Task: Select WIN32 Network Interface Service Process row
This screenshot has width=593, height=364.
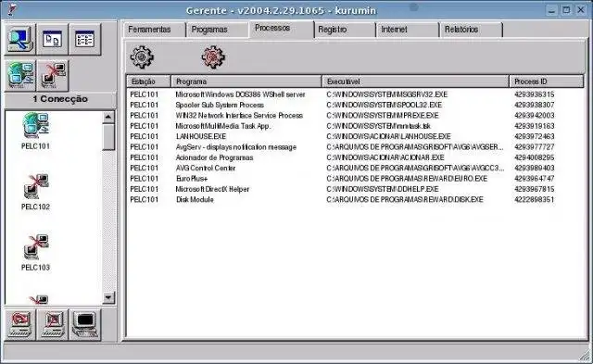Action: 356,116
